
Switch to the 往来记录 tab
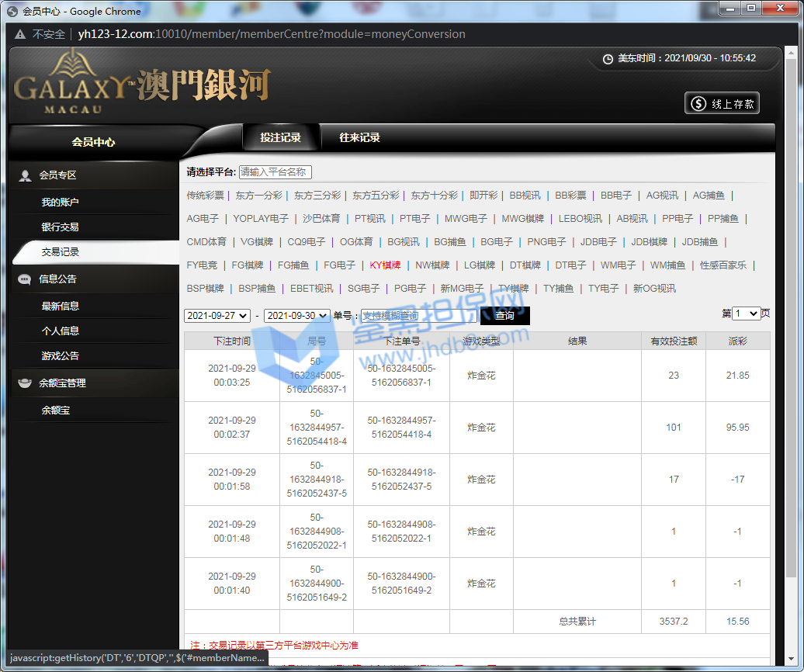(359, 138)
